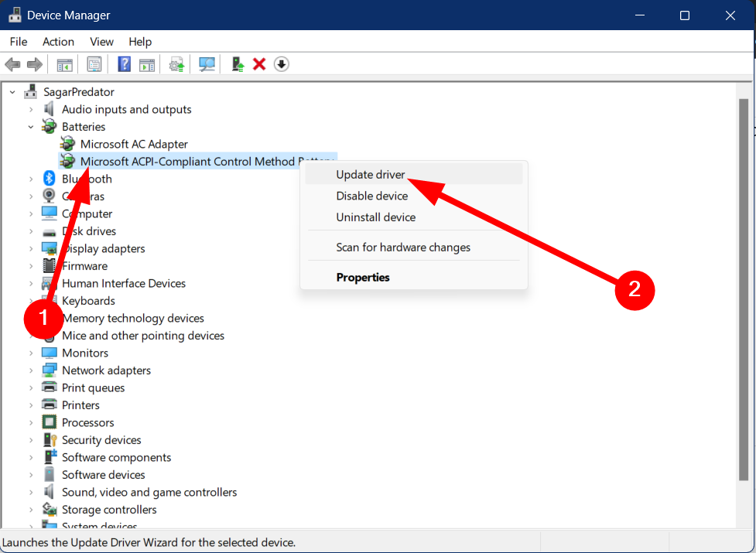Click the Enable device green-arrow icon

(x=238, y=64)
